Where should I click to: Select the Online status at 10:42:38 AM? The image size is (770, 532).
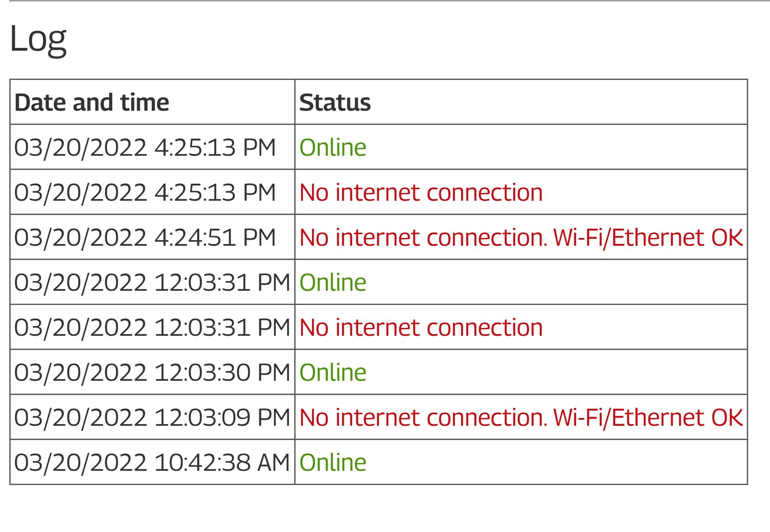click(x=333, y=462)
